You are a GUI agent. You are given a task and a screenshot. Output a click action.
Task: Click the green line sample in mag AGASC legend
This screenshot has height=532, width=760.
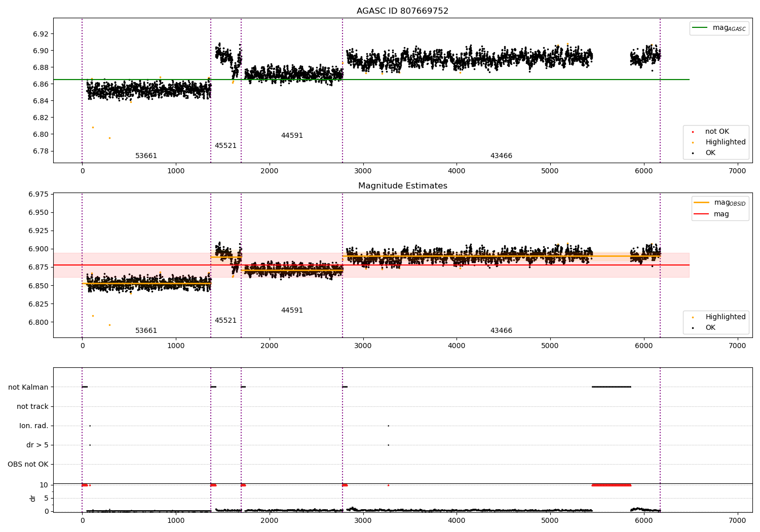(700, 27)
